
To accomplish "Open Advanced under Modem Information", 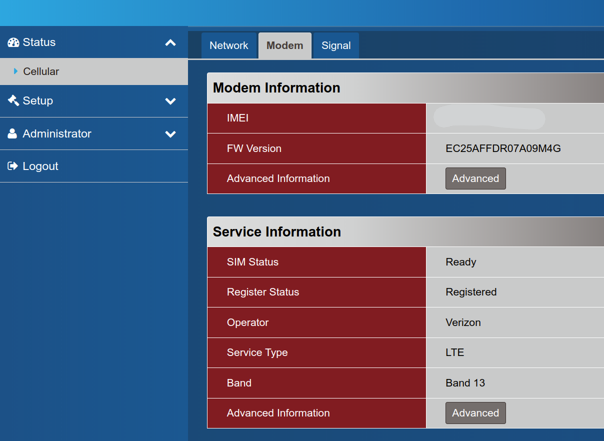I will coord(475,178).
